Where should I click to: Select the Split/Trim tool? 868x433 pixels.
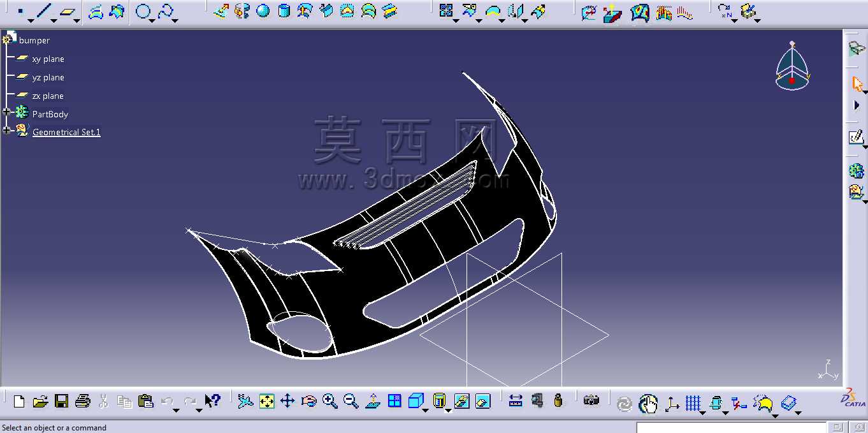click(x=469, y=11)
